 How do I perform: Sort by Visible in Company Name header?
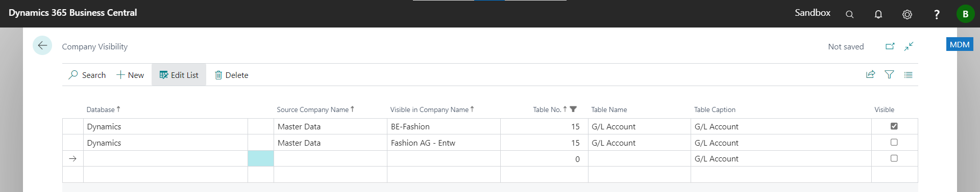pyautogui.click(x=432, y=109)
